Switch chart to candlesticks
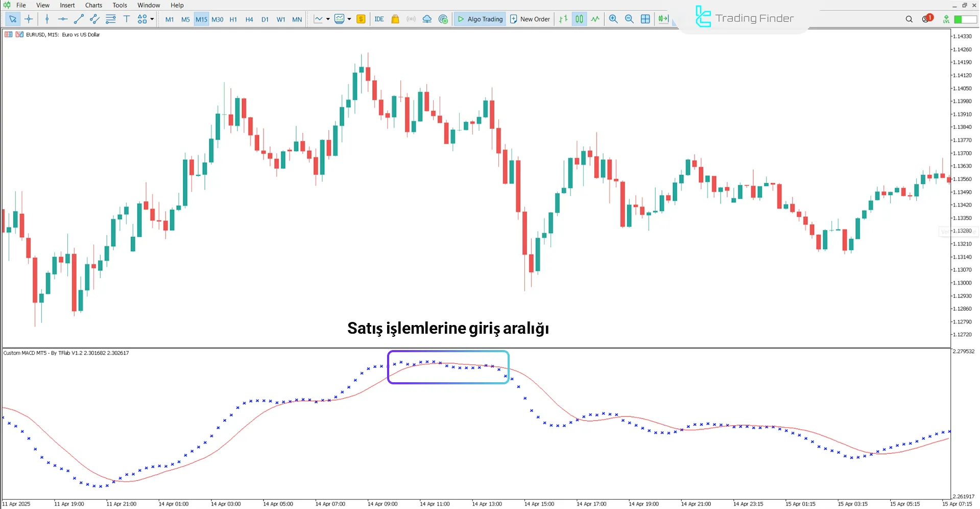 (579, 19)
